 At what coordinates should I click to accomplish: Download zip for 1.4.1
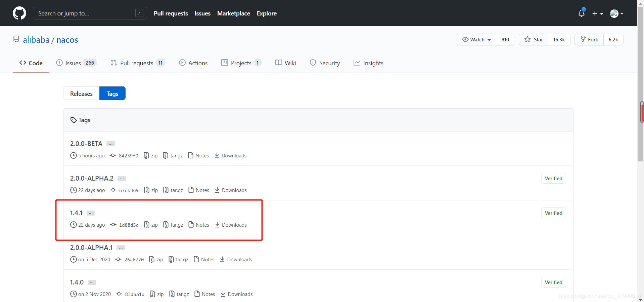151,225
